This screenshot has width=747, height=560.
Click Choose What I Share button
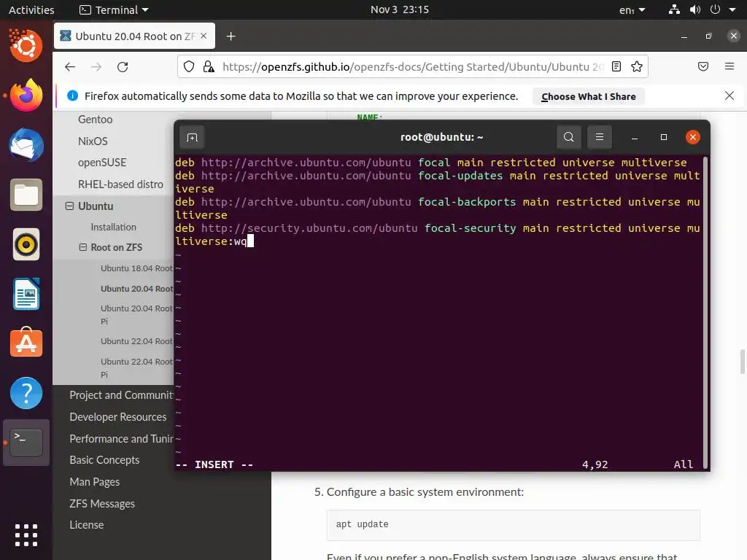tap(589, 96)
